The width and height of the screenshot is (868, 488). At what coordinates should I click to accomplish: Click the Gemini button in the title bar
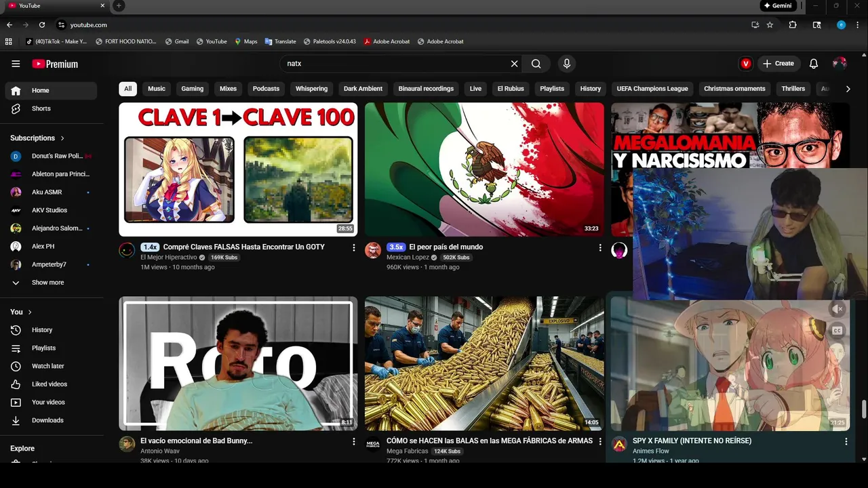click(777, 5)
